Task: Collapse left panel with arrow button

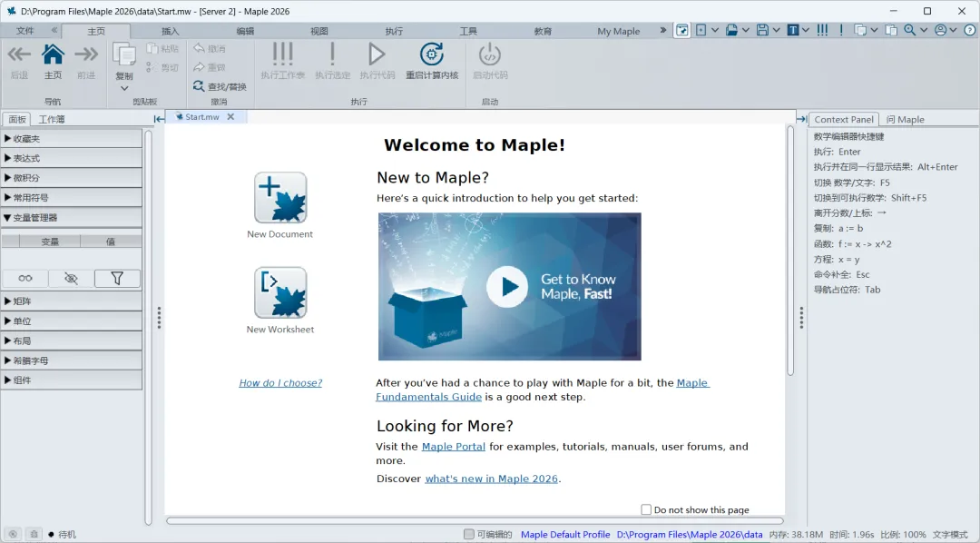Action: tap(159, 119)
